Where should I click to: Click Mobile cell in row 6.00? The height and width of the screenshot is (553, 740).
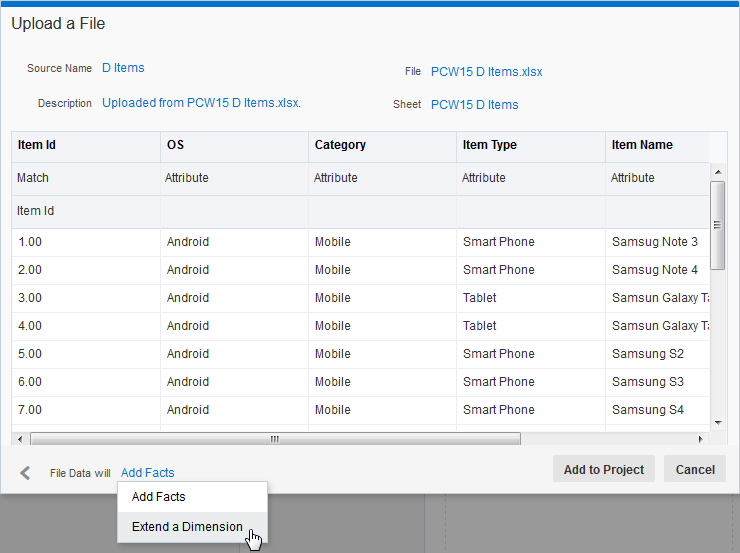click(x=382, y=382)
